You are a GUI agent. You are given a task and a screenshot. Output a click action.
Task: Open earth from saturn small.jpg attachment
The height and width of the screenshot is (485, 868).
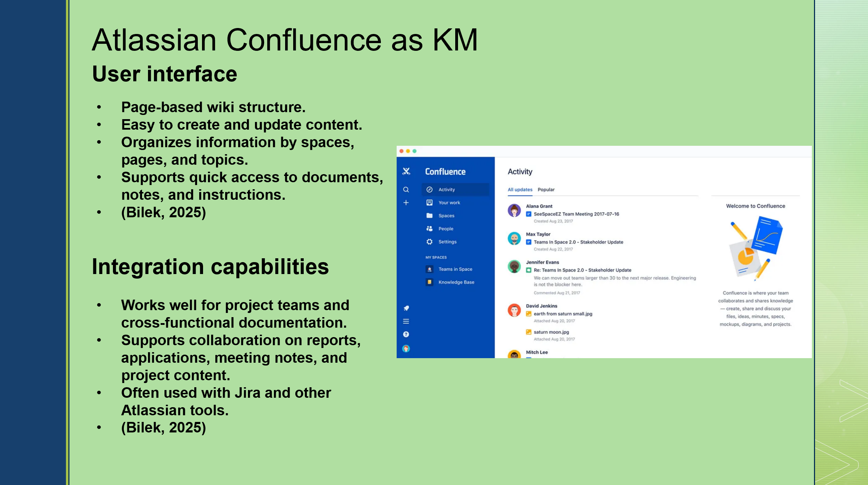[563, 314]
